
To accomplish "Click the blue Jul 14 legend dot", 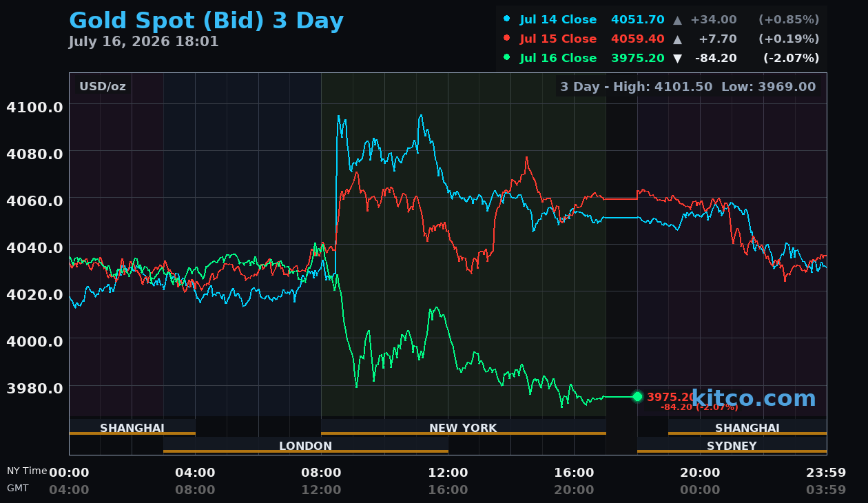I will click(507, 19).
